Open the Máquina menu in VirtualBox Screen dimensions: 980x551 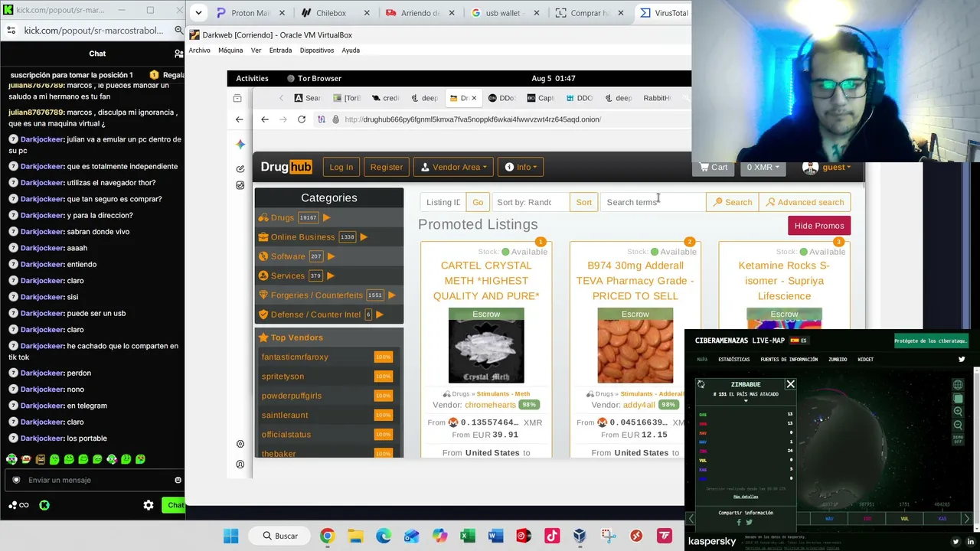click(x=230, y=51)
